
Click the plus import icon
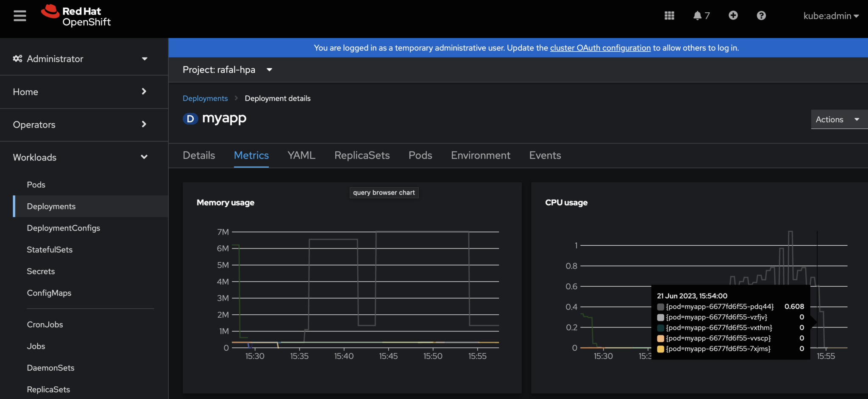(x=733, y=16)
